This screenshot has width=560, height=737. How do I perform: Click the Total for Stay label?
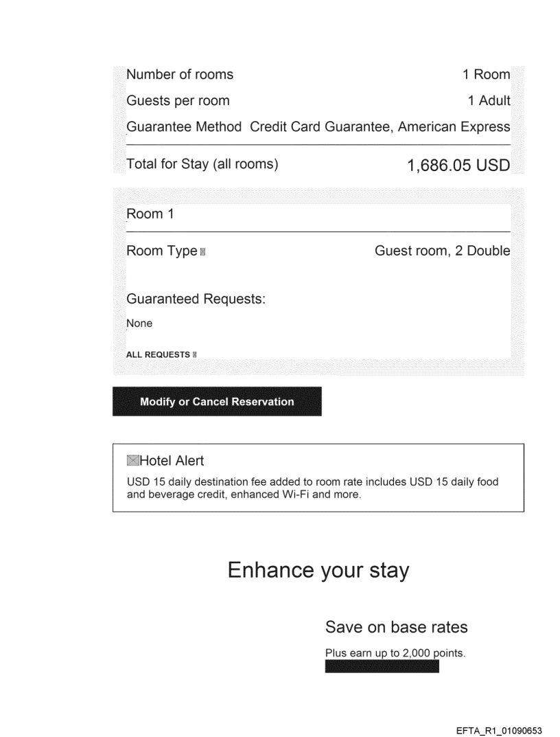202,165
